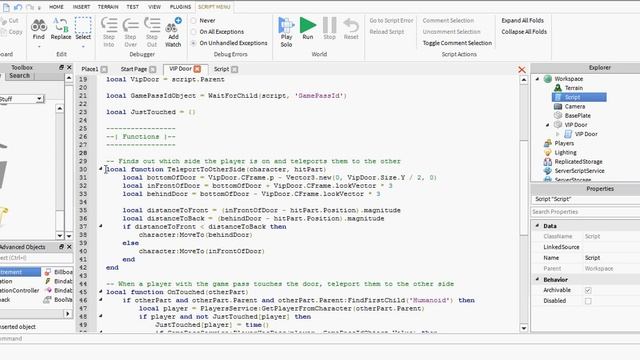The width and height of the screenshot is (640, 360).
Task: Open the INSERT ribbon tab
Action: [81, 7]
